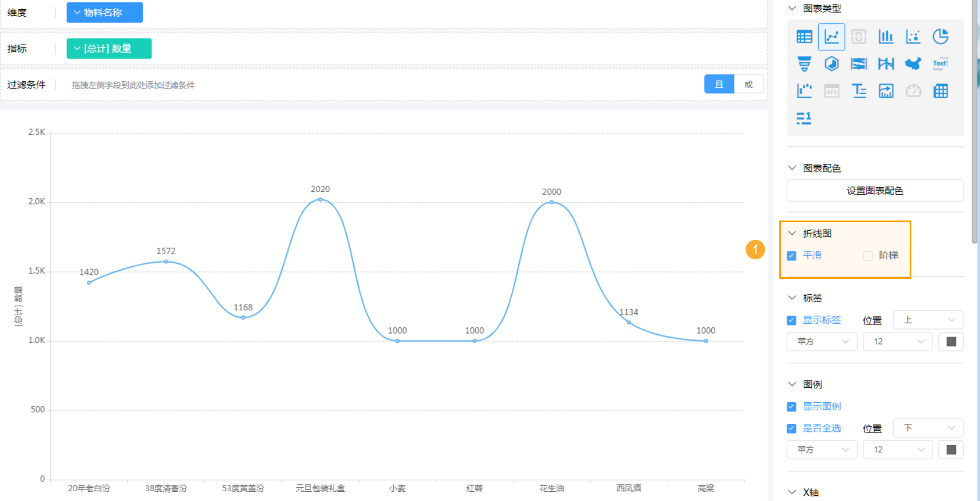
Task: Click the 物料名称 dimension tag
Action: pyautogui.click(x=105, y=13)
